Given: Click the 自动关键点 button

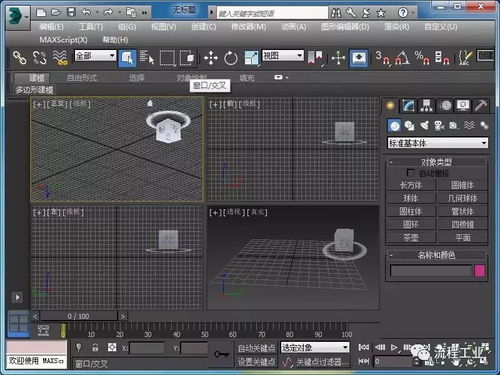Looking at the screenshot, I should point(256,348).
